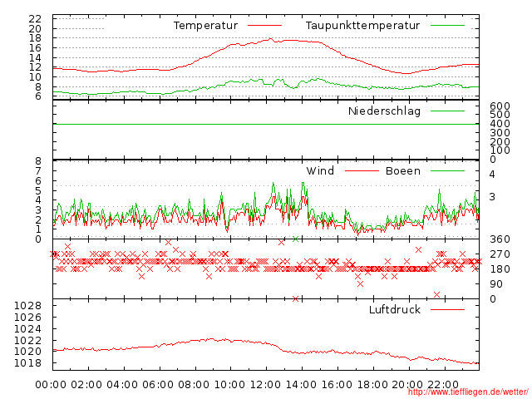Click the 7 wind speed axis value
532x399 pixels.
coord(38,170)
